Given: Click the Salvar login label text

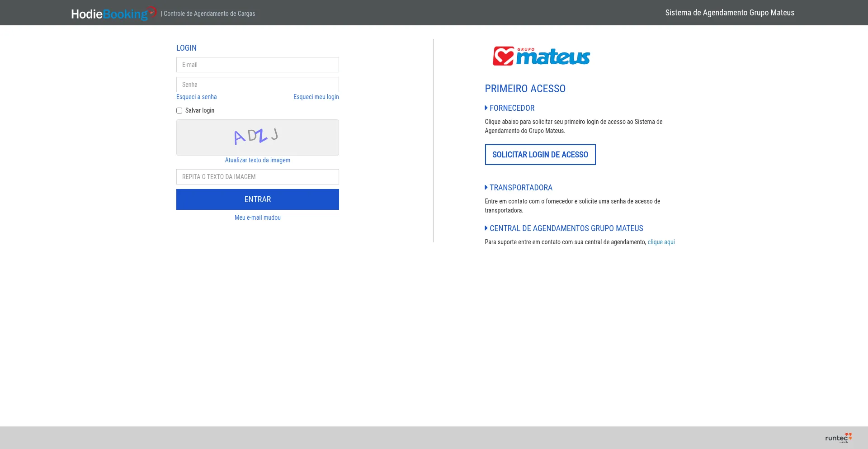Looking at the screenshot, I should (200, 110).
